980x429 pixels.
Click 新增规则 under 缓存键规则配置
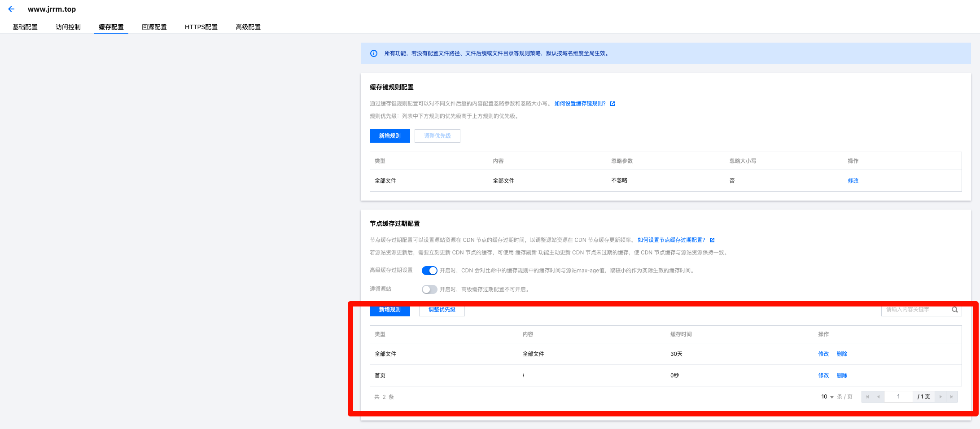tap(389, 136)
